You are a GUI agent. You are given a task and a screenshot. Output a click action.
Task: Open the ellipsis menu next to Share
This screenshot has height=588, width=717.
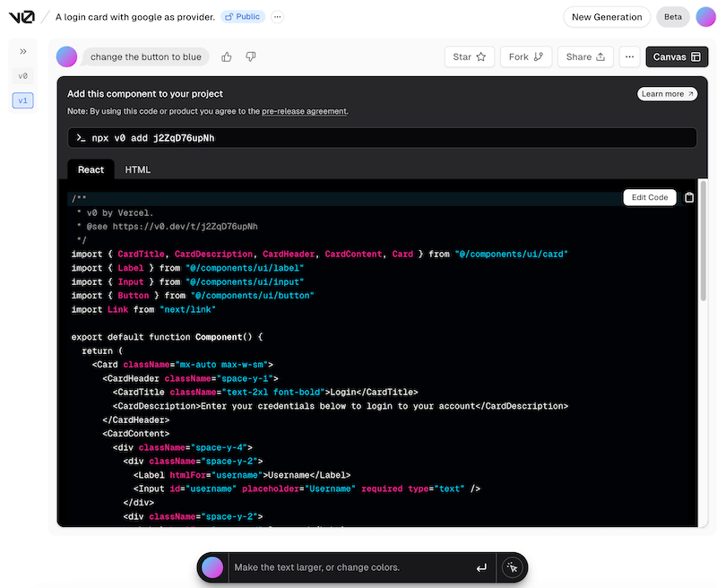coord(630,56)
